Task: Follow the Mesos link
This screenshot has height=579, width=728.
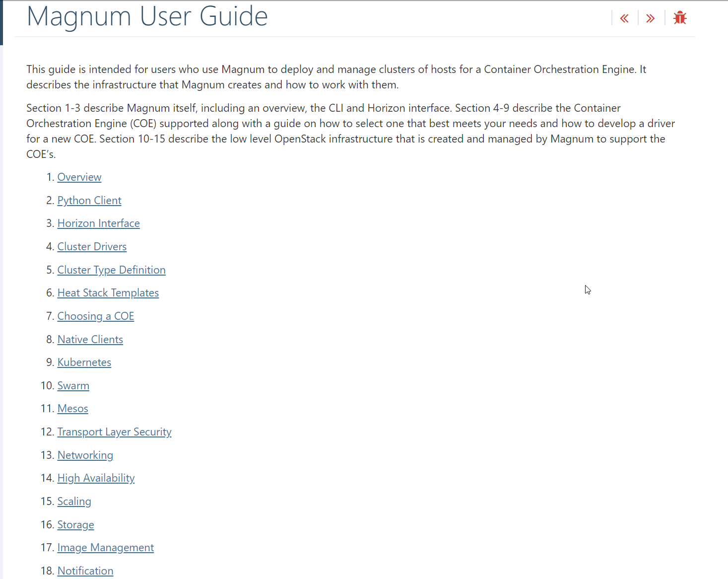Action: (x=73, y=409)
